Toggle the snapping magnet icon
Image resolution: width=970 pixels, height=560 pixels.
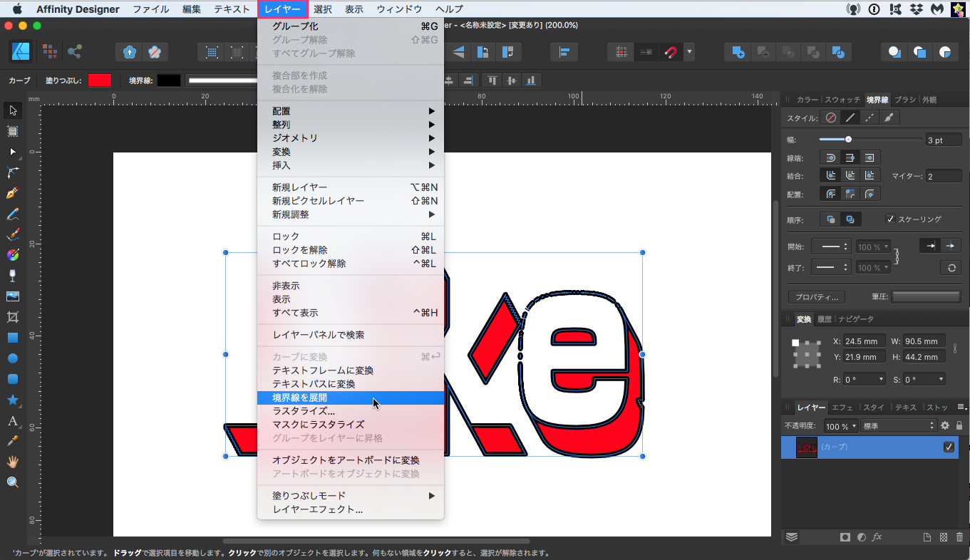coord(670,52)
